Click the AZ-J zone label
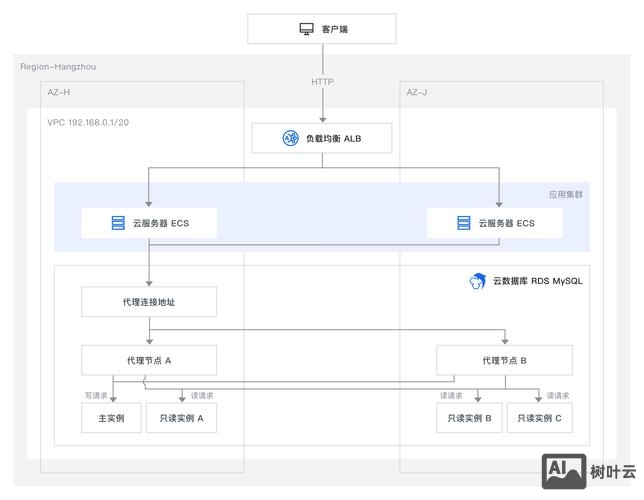This screenshot has height=500, width=644. 417,92
